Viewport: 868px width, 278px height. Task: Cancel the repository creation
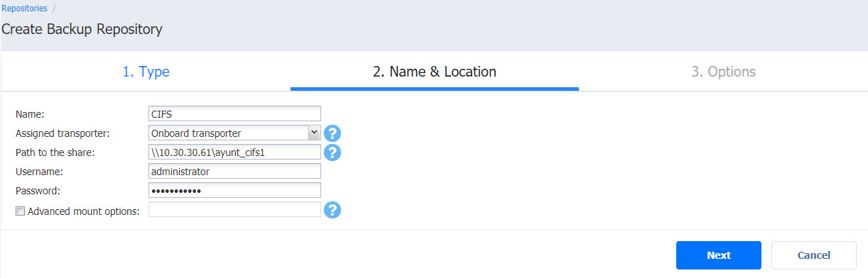tap(814, 255)
